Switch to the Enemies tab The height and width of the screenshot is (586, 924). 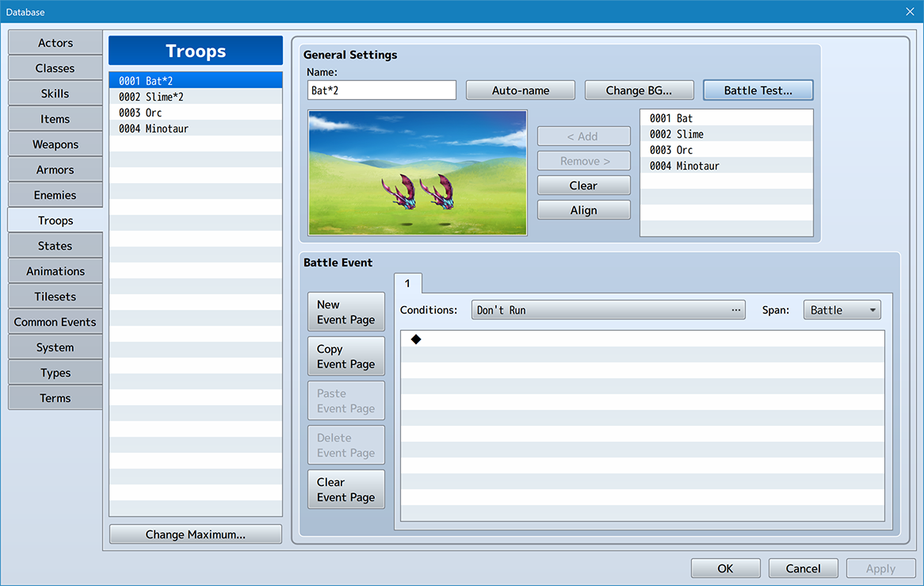click(x=55, y=195)
